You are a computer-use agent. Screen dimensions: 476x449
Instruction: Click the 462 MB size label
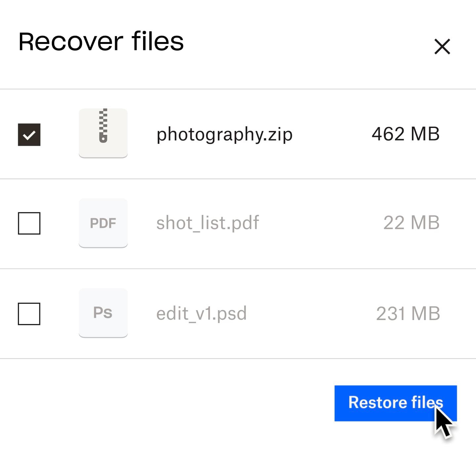click(406, 134)
